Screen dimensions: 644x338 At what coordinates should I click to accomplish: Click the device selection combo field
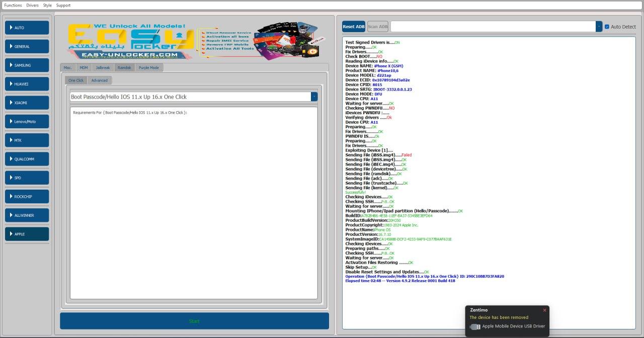(x=493, y=27)
